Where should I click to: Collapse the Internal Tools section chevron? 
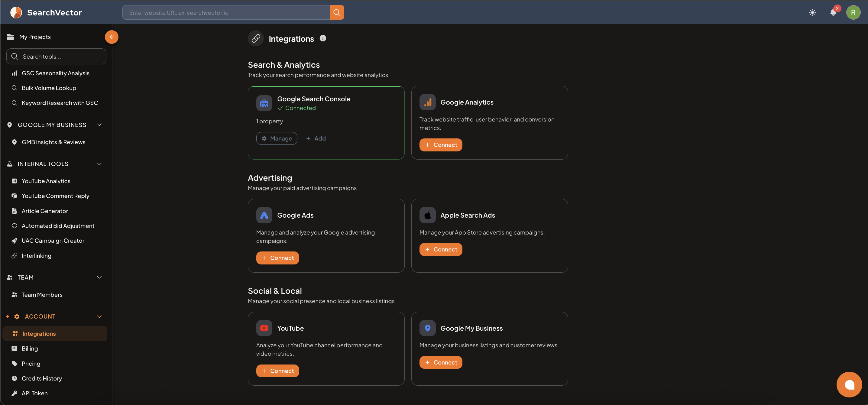pos(99,164)
